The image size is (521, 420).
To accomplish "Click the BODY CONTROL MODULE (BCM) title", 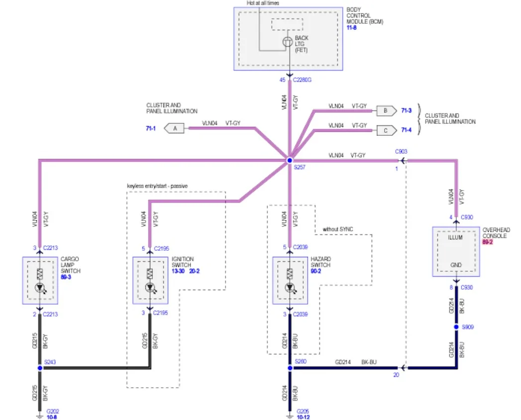I will click(x=365, y=15).
